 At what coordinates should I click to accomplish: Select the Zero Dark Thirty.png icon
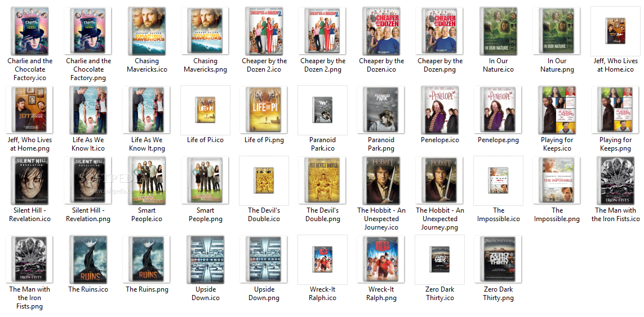(498, 258)
